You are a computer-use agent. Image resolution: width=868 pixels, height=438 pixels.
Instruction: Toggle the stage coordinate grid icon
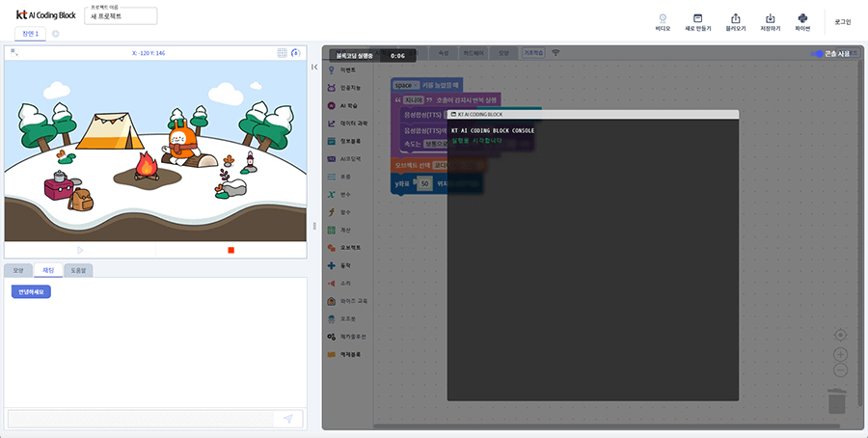pyautogui.click(x=283, y=53)
